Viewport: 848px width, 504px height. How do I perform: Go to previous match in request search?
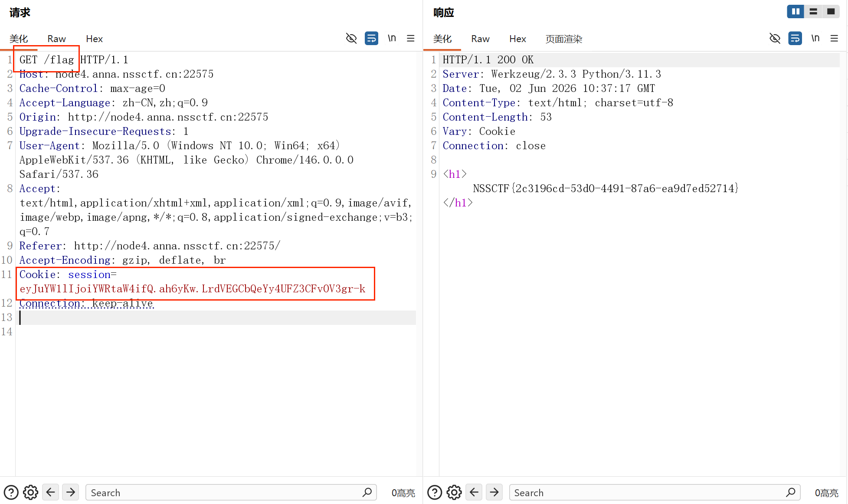pyautogui.click(x=50, y=492)
